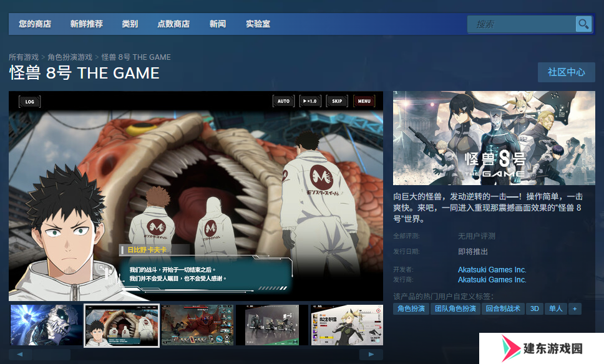
Task: Click the 怪兽 8号 THE GAME breadcrumb
Action: pos(136,57)
